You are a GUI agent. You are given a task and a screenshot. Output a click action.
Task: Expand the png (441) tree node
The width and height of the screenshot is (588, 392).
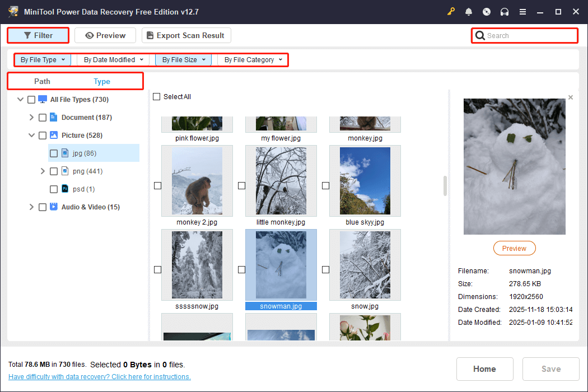[x=43, y=171]
